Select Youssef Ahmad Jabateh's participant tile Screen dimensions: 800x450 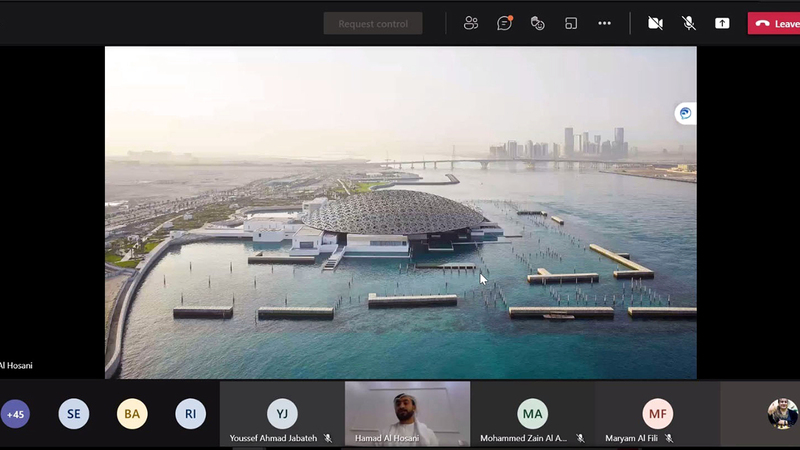click(282, 413)
